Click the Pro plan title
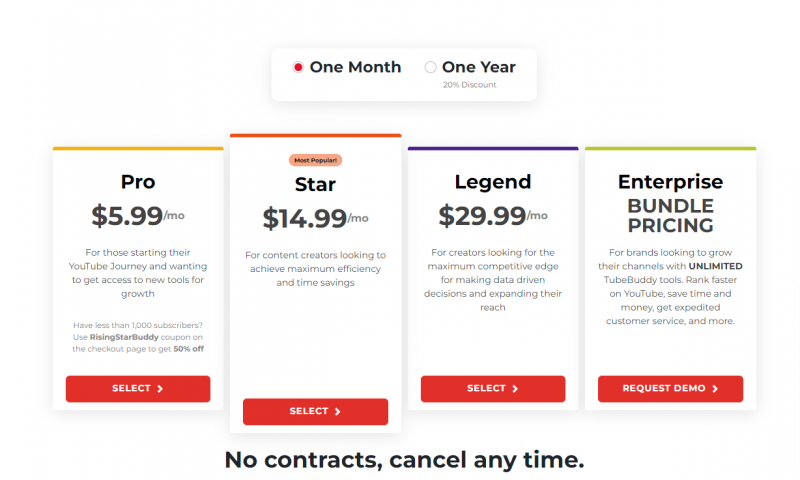Viewport: 800px width, 480px height. pyautogui.click(x=138, y=182)
